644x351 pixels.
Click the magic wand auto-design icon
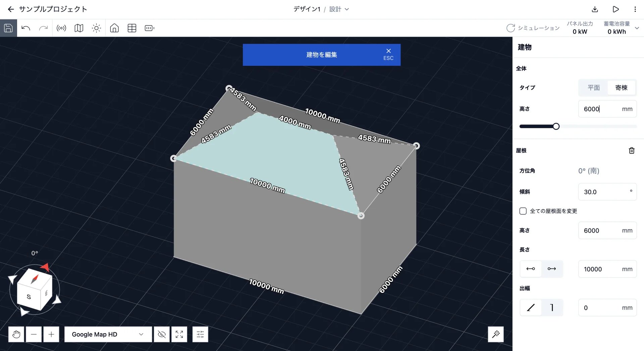coord(496,334)
